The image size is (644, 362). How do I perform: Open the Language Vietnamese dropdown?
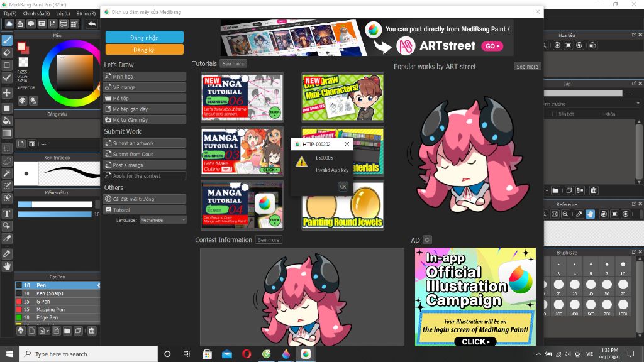pyautogui.click(x=163, y=220)
